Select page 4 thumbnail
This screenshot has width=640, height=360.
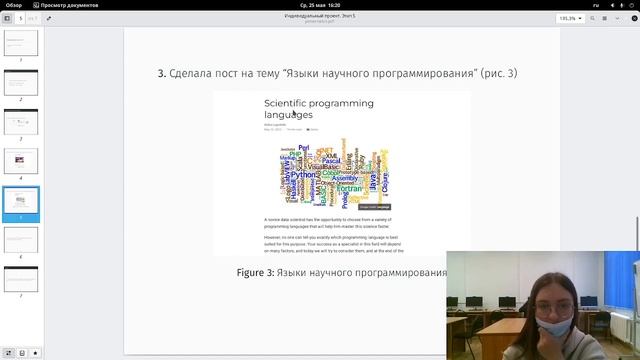tap(21, 161)
